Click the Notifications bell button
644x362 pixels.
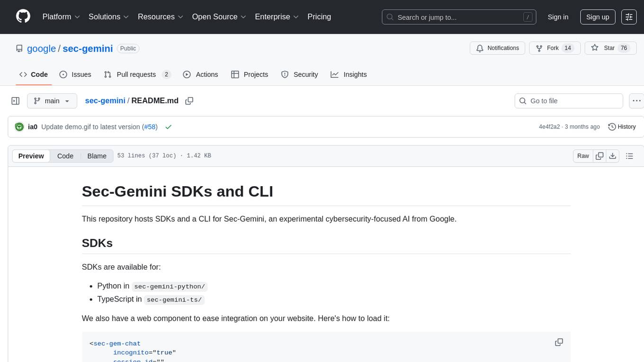pyautogui.click(x=498, y=48)
